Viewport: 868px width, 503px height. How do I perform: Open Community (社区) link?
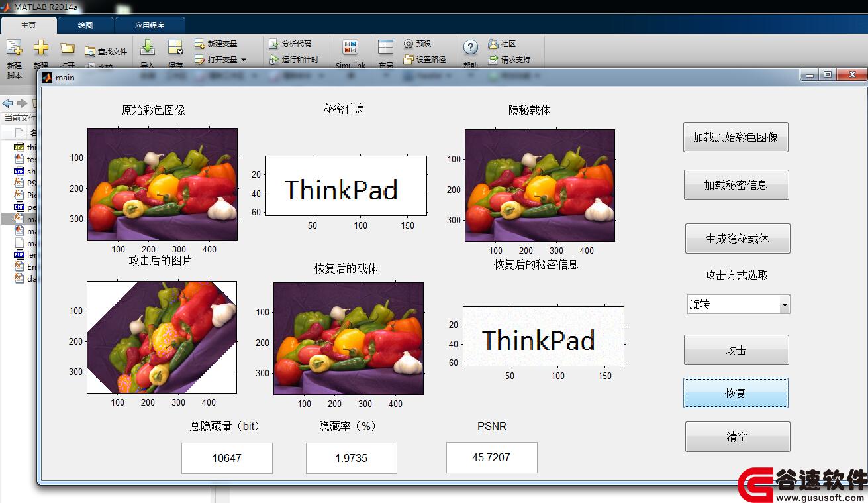(502, 44)
